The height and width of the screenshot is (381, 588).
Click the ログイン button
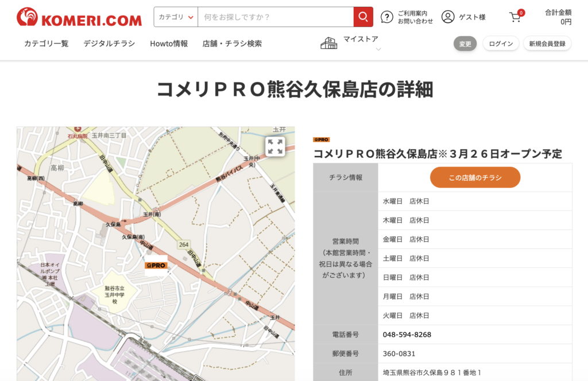point(501,44)
